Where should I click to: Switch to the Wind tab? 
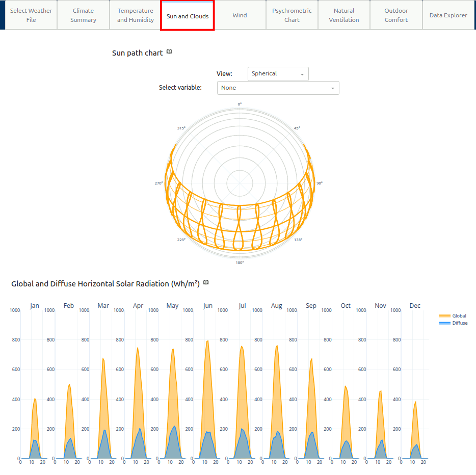click(240, 15)
